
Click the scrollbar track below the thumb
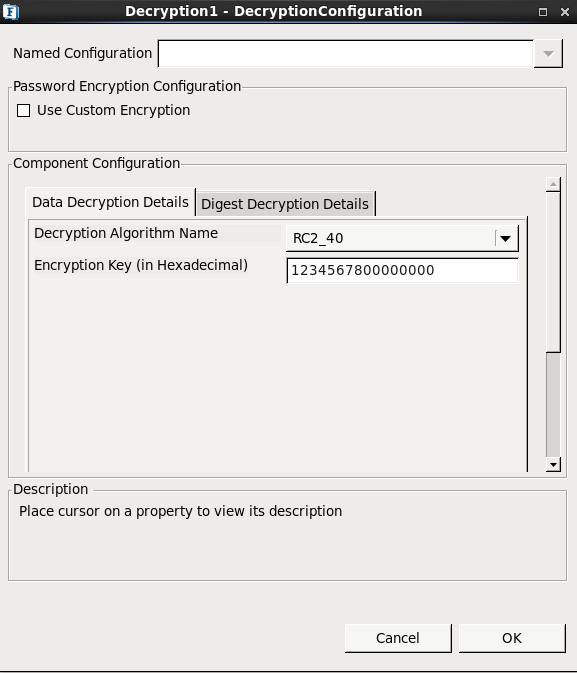[x=553, y=405]
